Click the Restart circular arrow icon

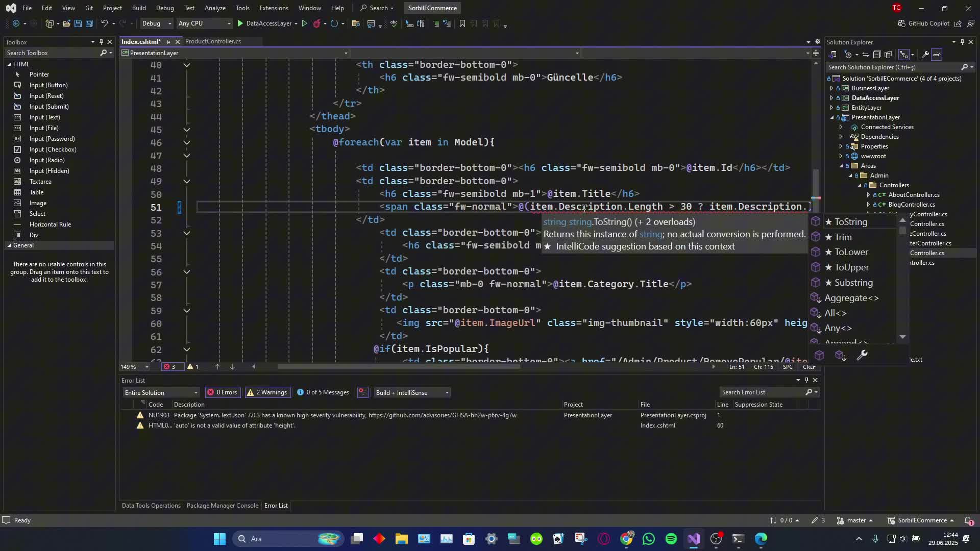coord(334,23)
